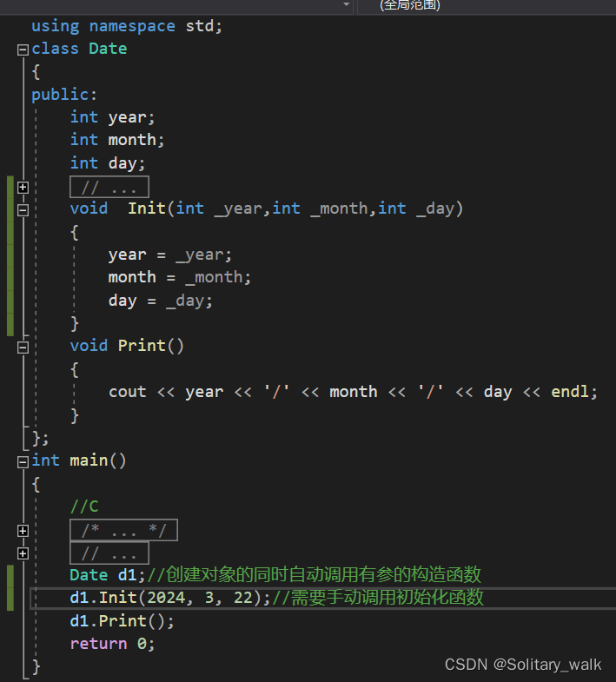Open the dropdown arrow left of the scope box
Viewport: 616px width, 682px height.
(x=347, y=4)
